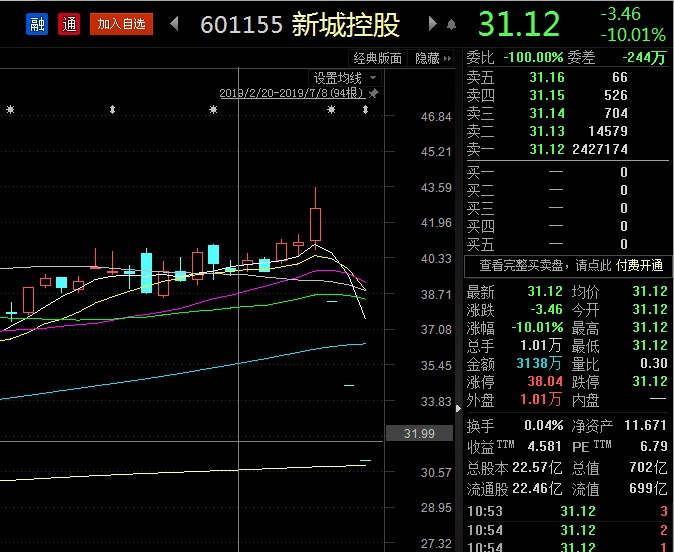Image resolution: width=674 pixels, height=552 pixels.
Task: Go to next stock with right arrow
Action: tap(433, 24)
